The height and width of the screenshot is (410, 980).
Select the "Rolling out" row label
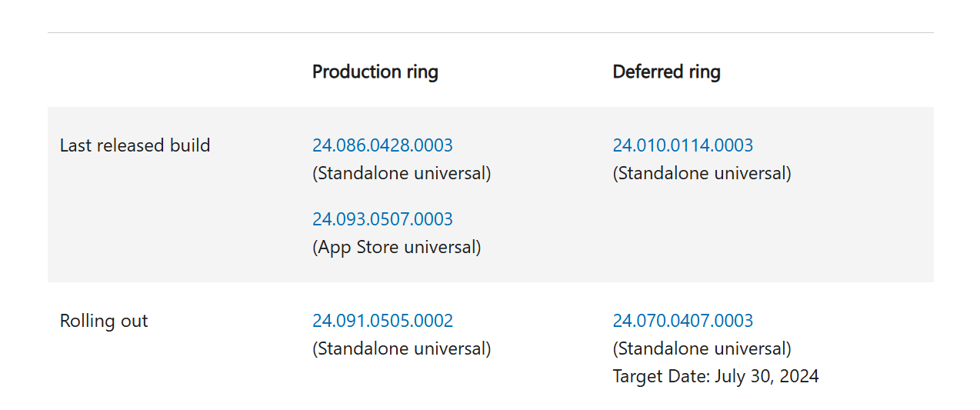pyautogui.click(x=104, y=321)
